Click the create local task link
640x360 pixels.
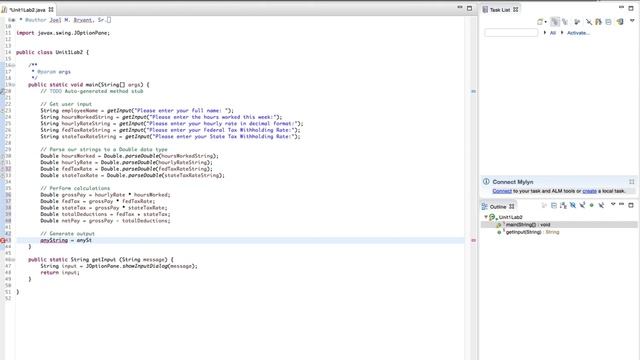pos(589,191)
